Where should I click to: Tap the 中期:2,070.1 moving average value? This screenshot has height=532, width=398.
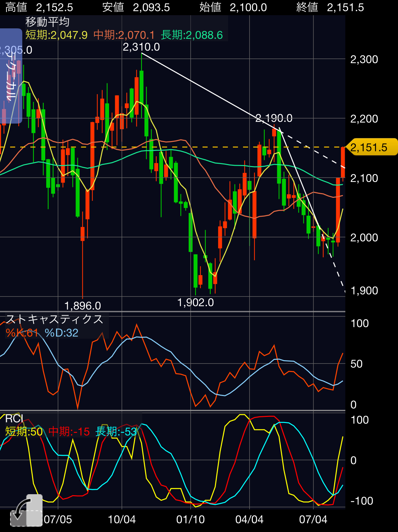124,35
